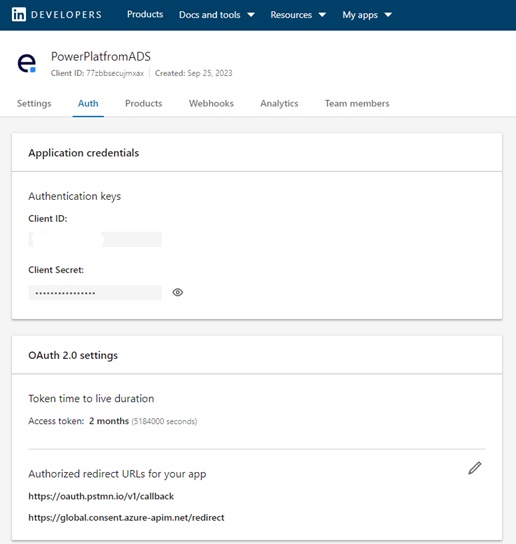Click the Access token 2 months value
516x544 pixels.
[109, 421]
